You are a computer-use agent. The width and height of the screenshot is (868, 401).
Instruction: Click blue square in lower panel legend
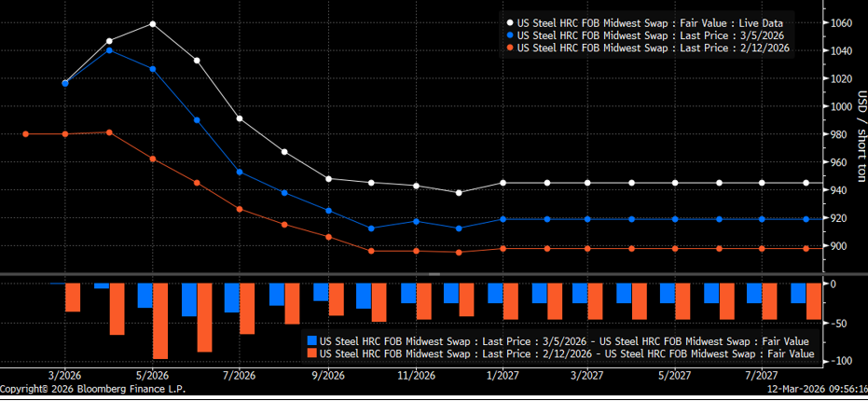click(312, 341)
